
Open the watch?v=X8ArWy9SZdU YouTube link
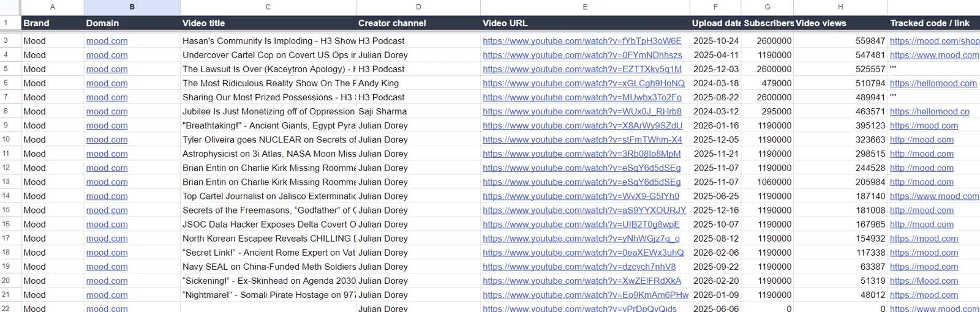582,125
